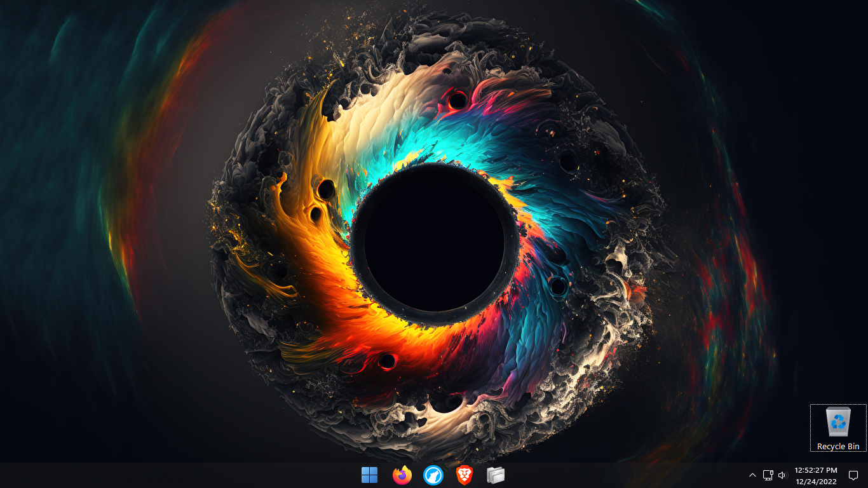The image size is (868, 488).
Task: Open the Windows Start menu
Action: tap(369, 475)
